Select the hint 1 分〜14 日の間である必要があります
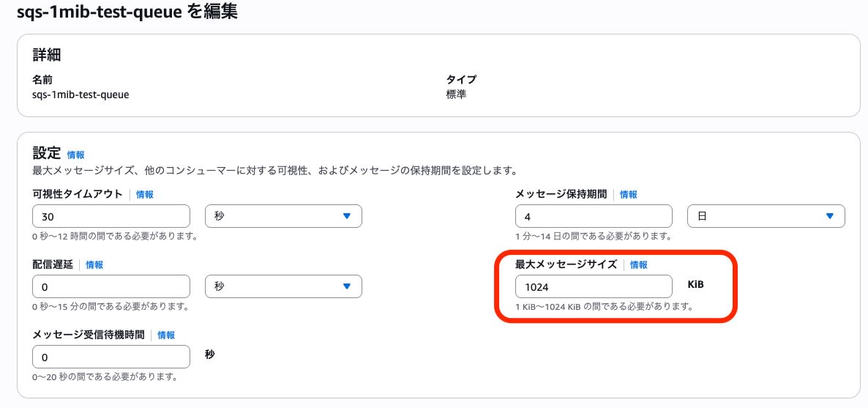This screenshot has height=408, width=868. pos(593,236)
